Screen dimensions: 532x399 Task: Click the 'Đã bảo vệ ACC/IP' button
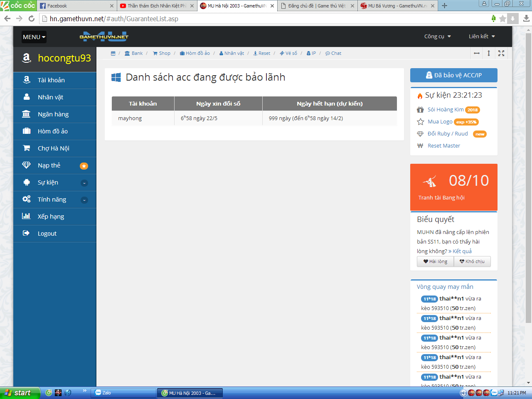point(453,75)
